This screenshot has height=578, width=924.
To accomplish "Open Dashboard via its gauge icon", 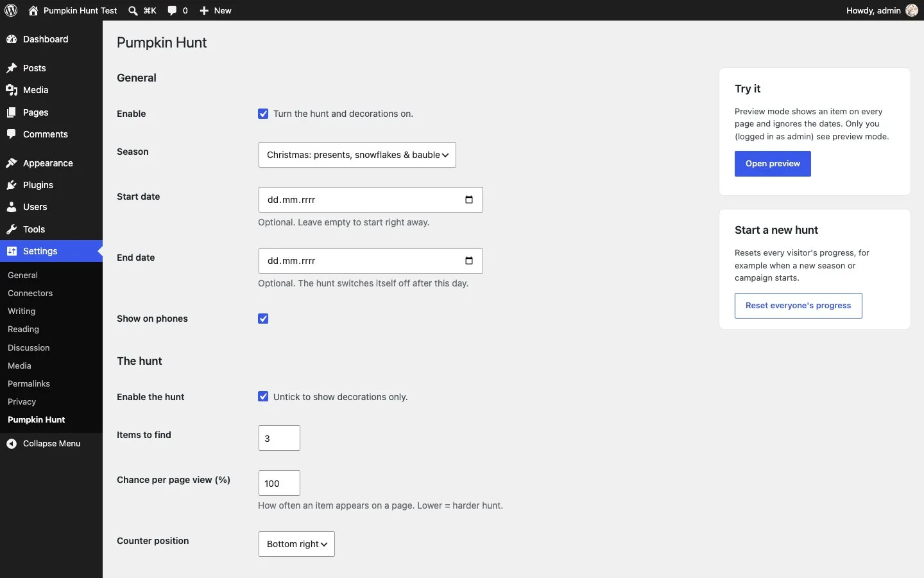I will click(x=12, y=39).
